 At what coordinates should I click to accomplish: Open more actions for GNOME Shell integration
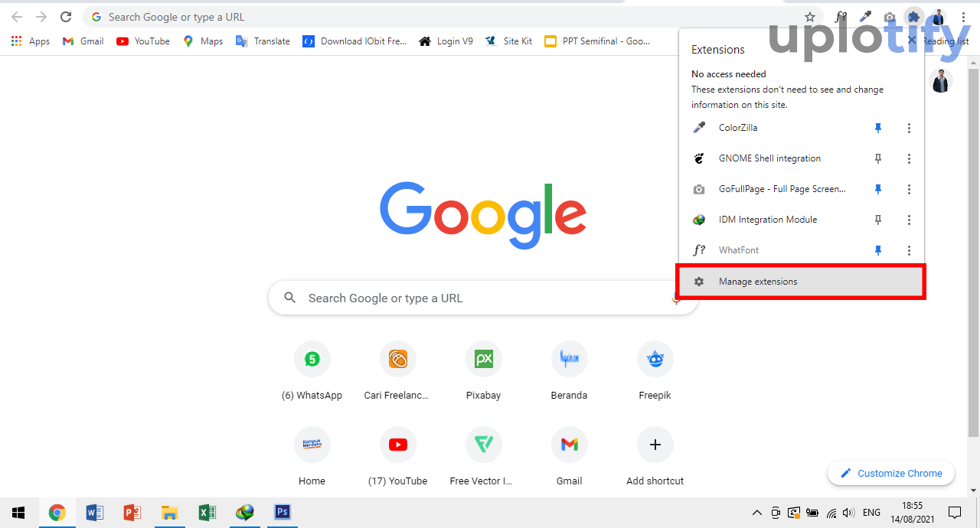(x=909, y=158)
